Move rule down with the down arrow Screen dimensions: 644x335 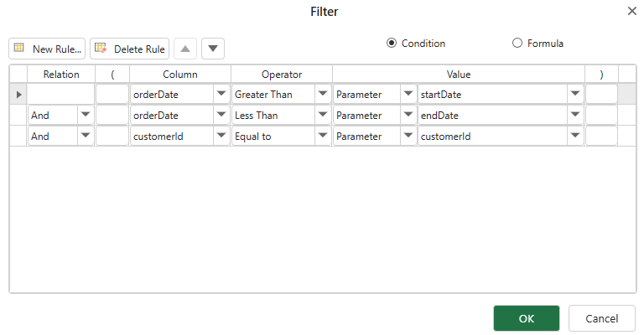pos(213,49)
